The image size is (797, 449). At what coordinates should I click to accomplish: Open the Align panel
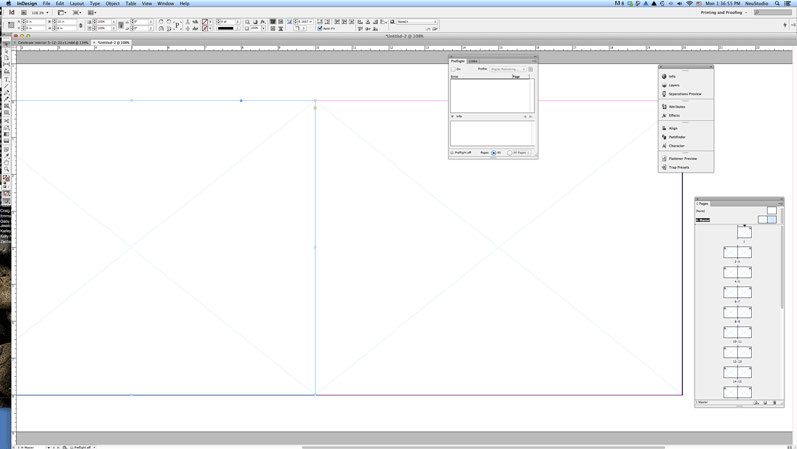673,128
